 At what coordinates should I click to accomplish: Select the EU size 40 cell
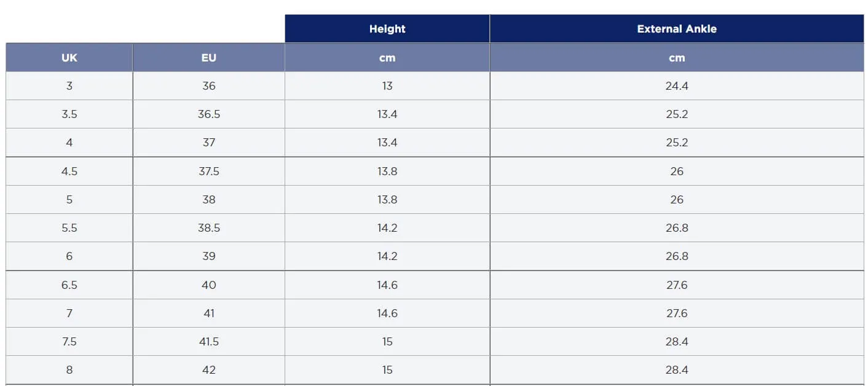pyautogui.click(x=209, y=285)
